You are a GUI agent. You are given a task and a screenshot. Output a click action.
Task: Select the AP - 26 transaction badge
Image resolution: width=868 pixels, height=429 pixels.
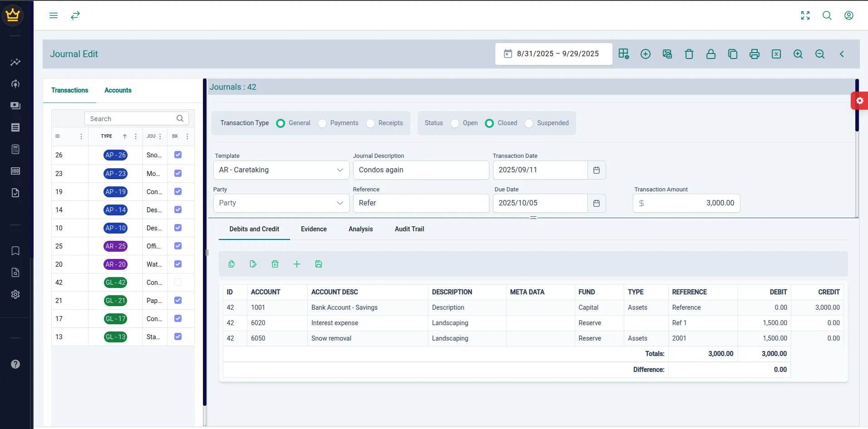pos(115,155)
